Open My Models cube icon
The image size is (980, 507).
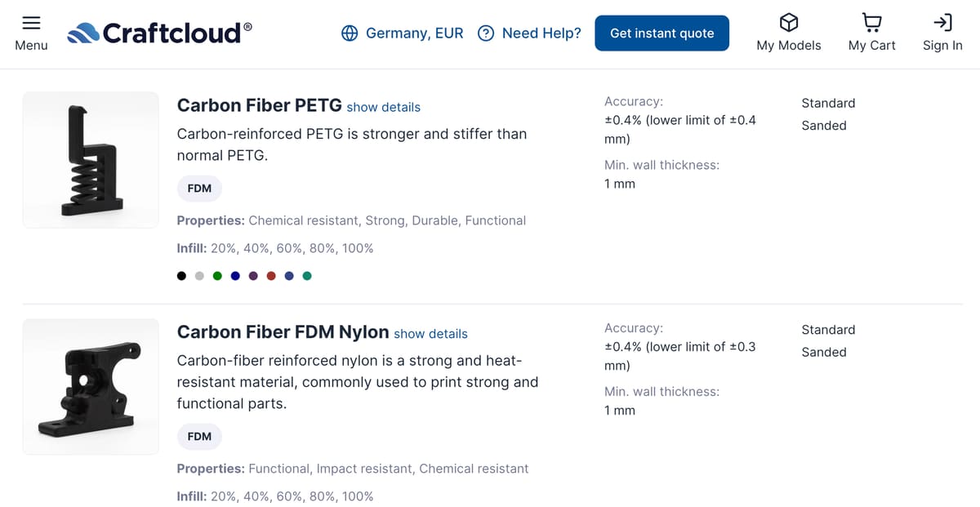click(x=788, y=22)
